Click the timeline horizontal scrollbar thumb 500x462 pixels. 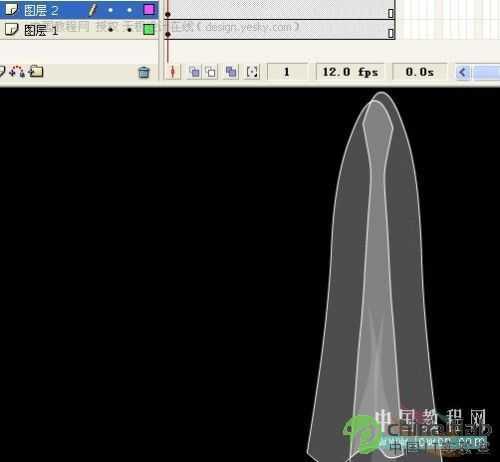(x=486, y=72)
